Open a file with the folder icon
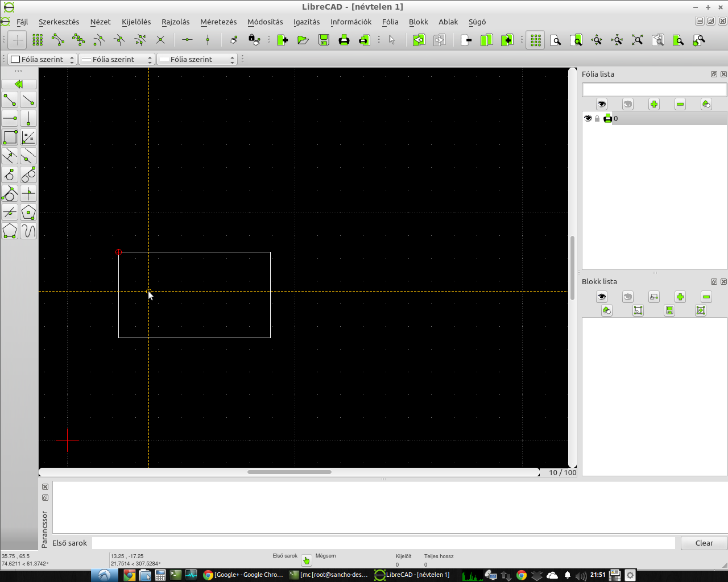This screenshot has height=582, width=728. coord(303,40)
